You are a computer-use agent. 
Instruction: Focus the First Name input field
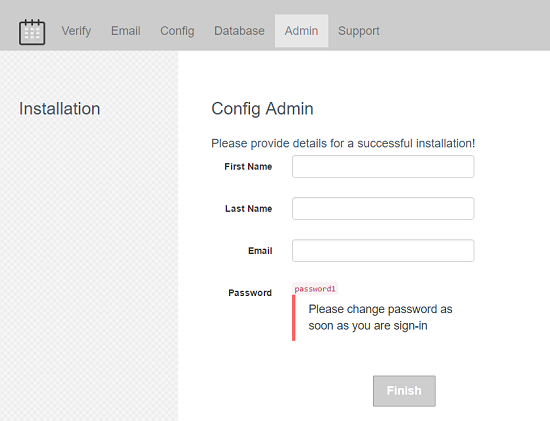[x=383, y=167]
